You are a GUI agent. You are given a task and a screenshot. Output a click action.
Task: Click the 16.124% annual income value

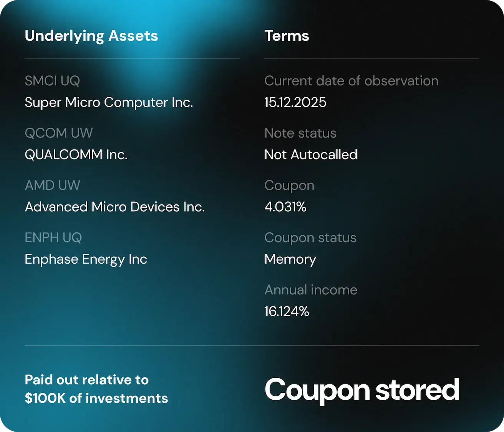pos(287,311)
